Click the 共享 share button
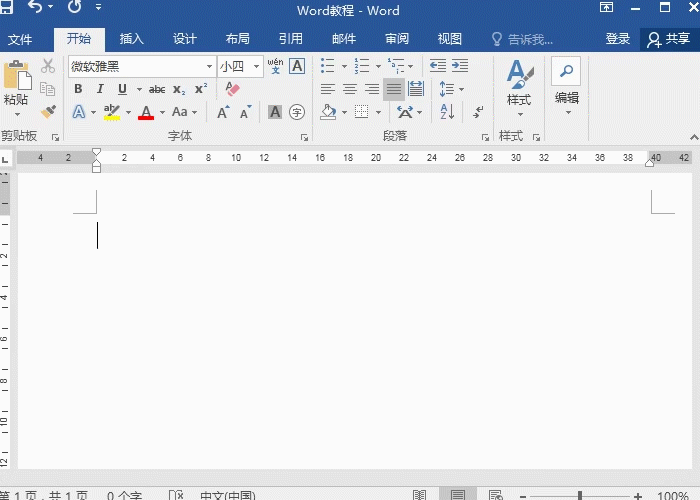The height and width of the screenshot is (500, 700). [669, 39]
